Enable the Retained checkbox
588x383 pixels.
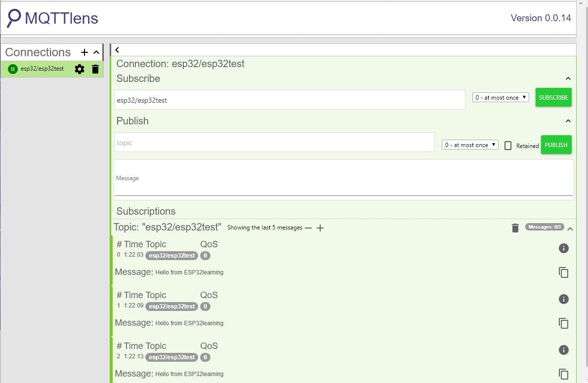tap(508, 146)
